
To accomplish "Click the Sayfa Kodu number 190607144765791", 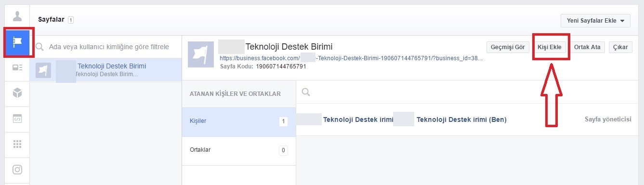I will (281, 66).
